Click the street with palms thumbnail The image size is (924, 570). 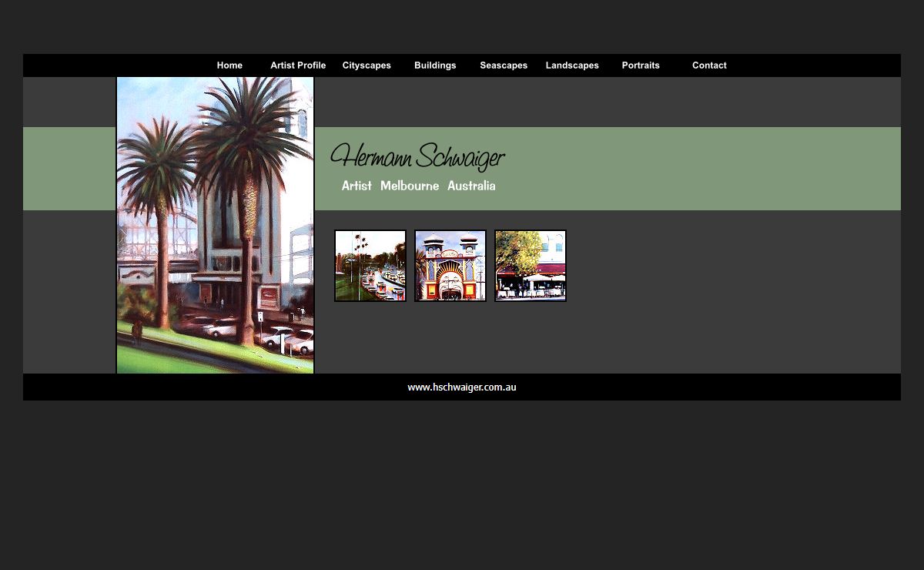click(370, 266)
